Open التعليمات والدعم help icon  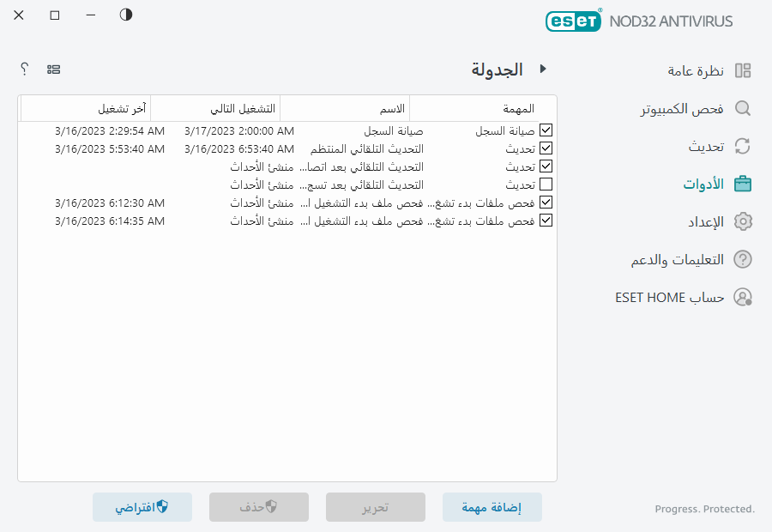(x=743, y=259)
